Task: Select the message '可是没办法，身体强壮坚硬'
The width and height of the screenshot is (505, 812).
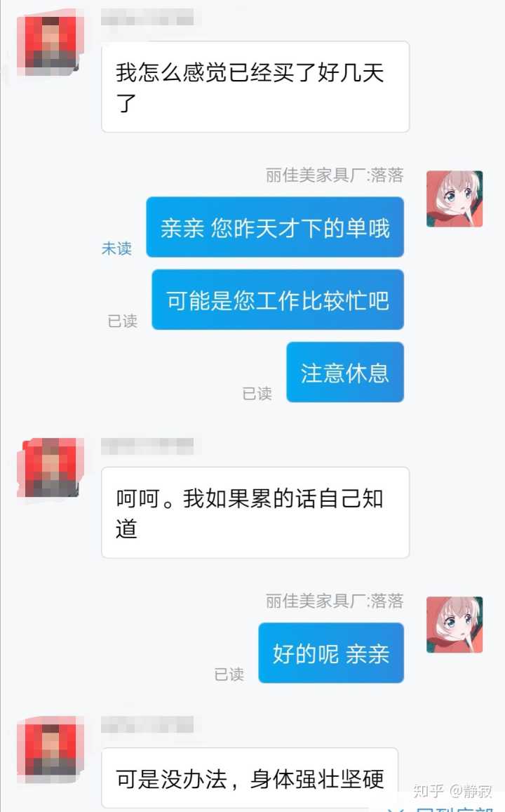Action: 250,778
